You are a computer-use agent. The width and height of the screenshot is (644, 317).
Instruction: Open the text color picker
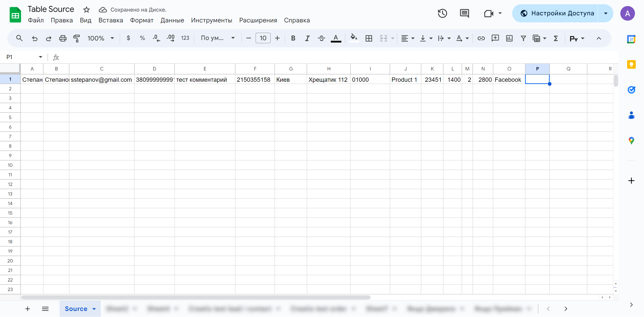tap(336, 38)
